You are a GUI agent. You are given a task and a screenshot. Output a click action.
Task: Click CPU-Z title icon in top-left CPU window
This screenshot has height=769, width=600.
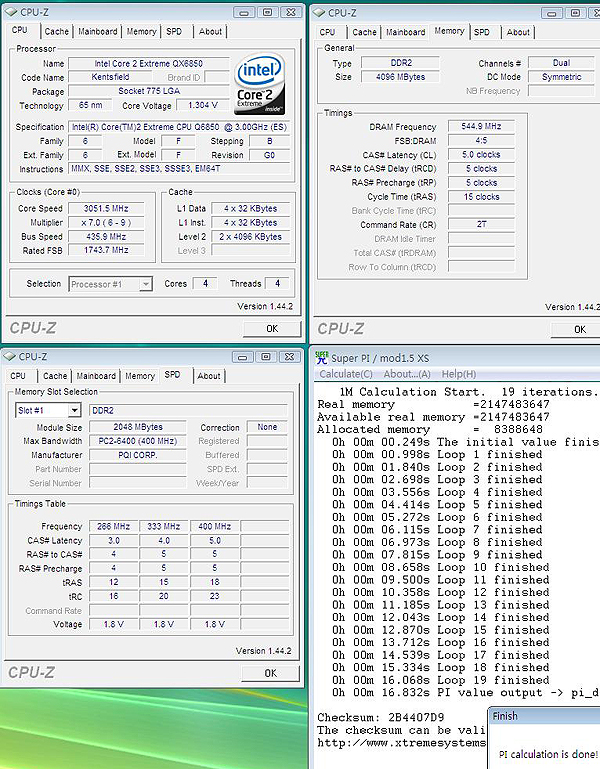(11, 12)
